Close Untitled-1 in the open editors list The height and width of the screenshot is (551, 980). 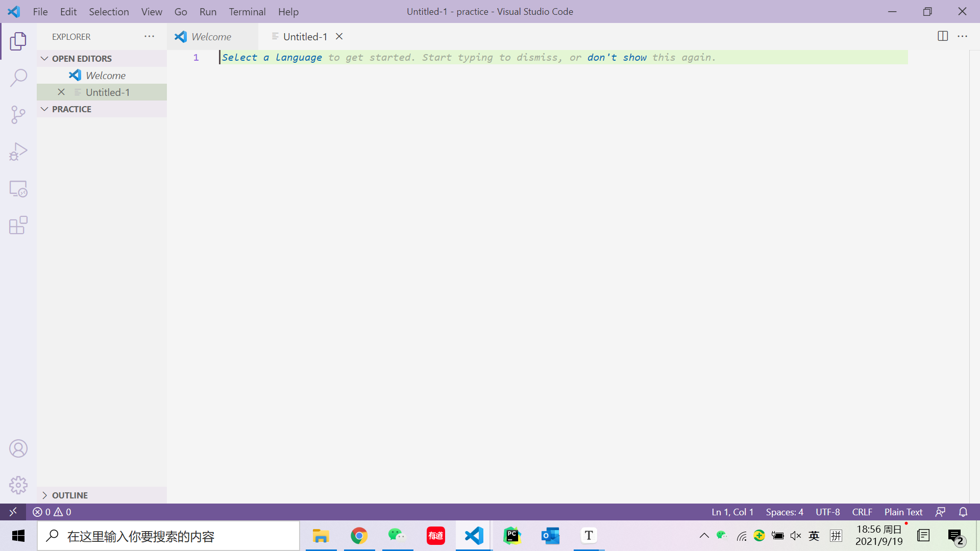pyautogui.click(x=61, y=92)
